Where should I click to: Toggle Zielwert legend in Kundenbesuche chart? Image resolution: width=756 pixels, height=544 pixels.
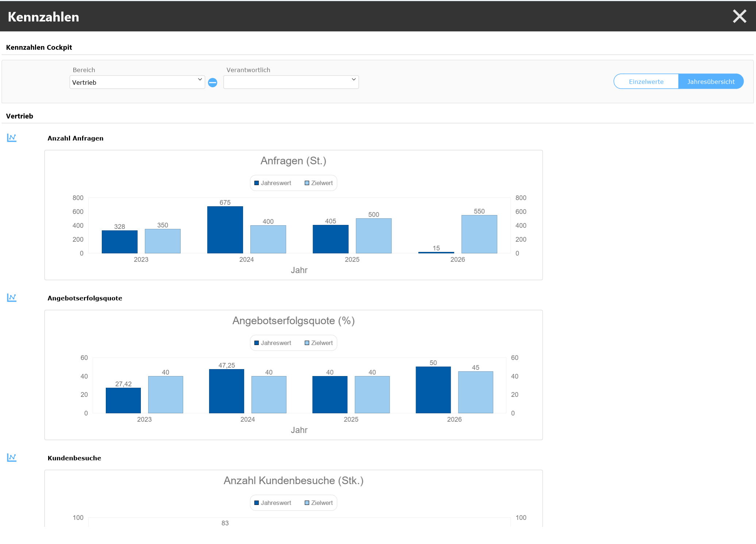(319, 503)
